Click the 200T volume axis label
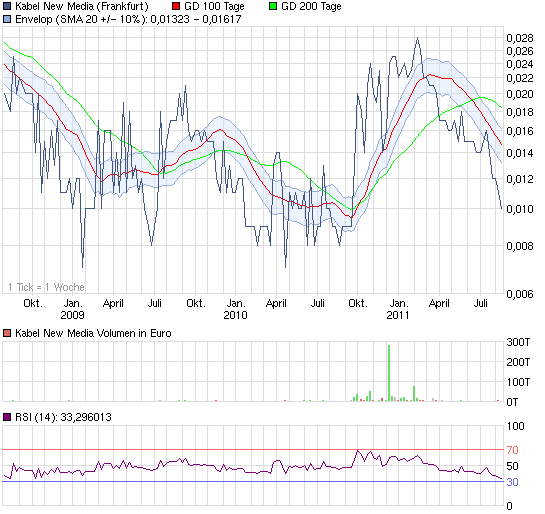 518,362
